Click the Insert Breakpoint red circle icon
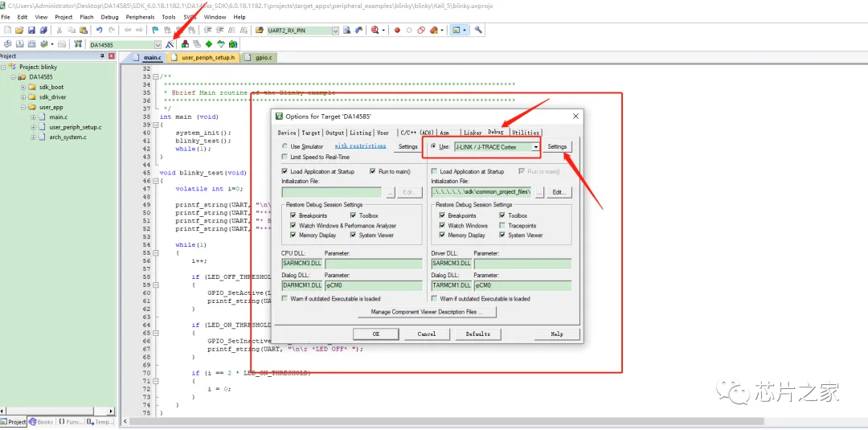Screen dimensions: 868x430 [x=397, y=30]
